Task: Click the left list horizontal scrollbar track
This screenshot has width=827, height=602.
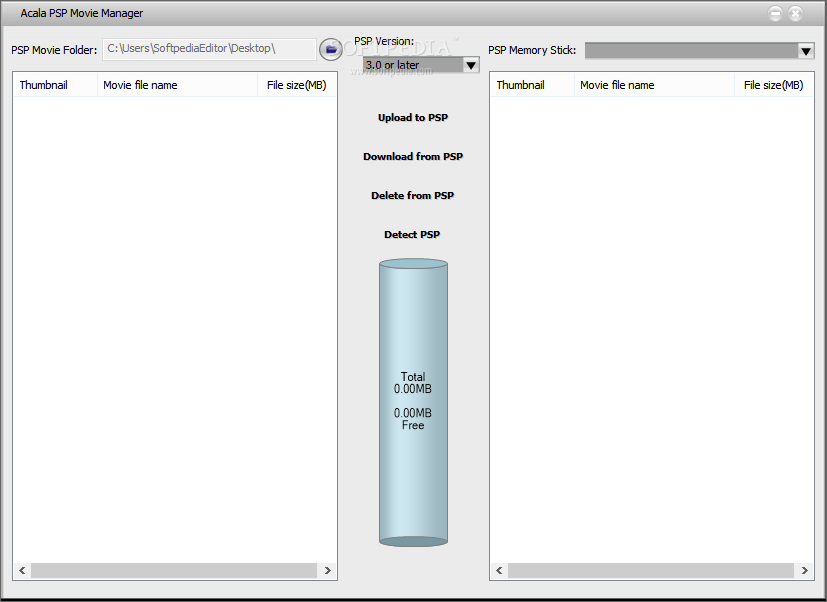Action: [174, 570]
